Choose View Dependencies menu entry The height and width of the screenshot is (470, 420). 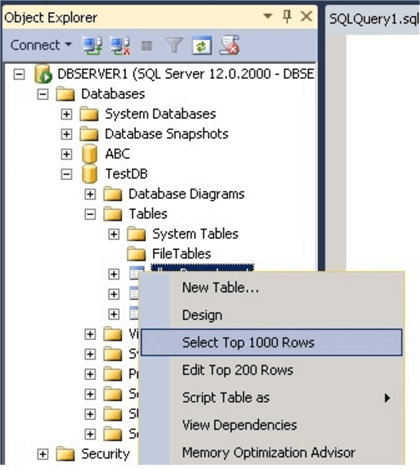click(x=272, y=425)
